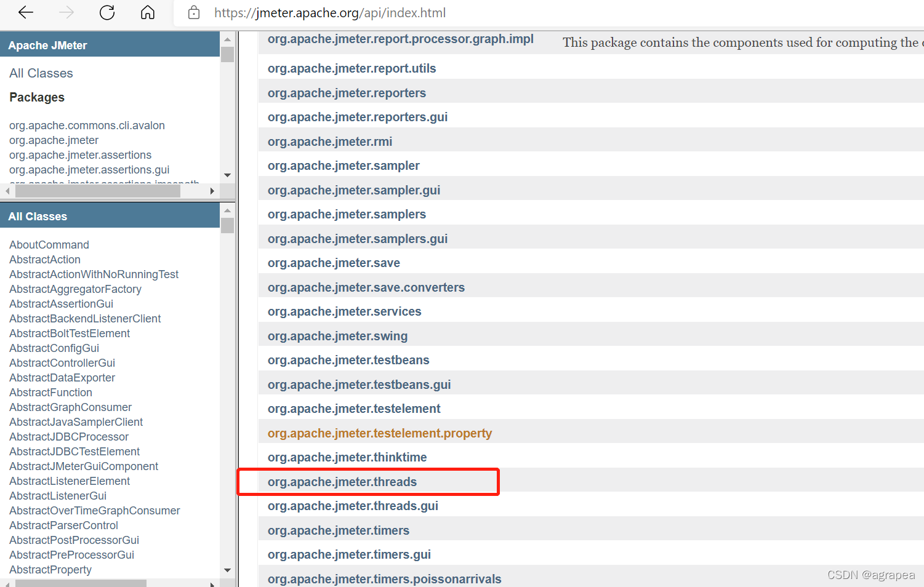The height and width of the screenshot is (587, 924).
Task: Open org.apache.jmeter.sampler package
Action: click(x=343, y=166)
